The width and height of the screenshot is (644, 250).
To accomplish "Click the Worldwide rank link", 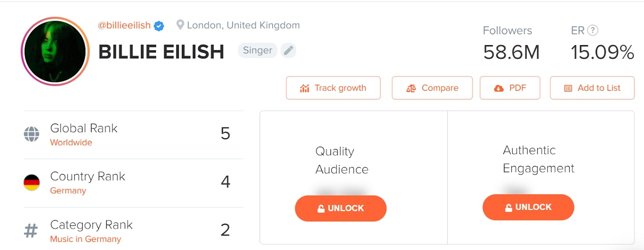I will [71, 142].
